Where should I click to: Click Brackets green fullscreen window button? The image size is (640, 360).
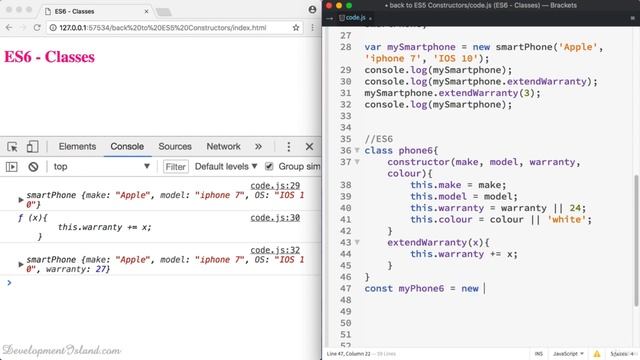349,6
